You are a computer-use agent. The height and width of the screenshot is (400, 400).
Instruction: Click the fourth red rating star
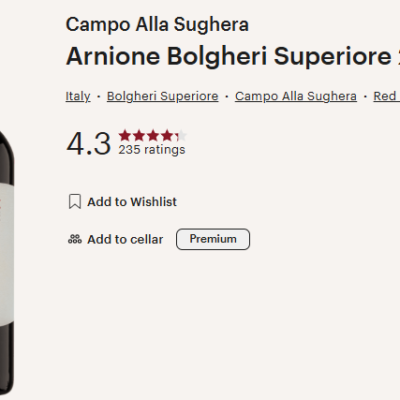tap(167, 136)
